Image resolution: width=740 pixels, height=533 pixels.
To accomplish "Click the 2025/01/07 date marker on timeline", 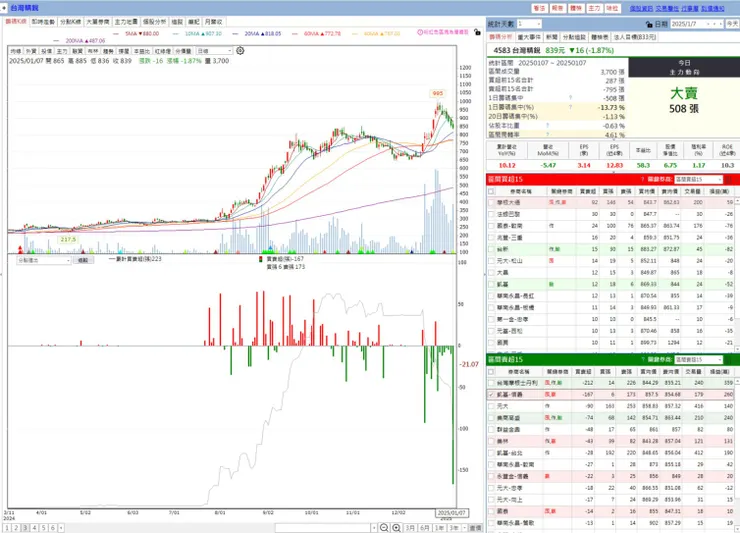I will click(452, 513).
